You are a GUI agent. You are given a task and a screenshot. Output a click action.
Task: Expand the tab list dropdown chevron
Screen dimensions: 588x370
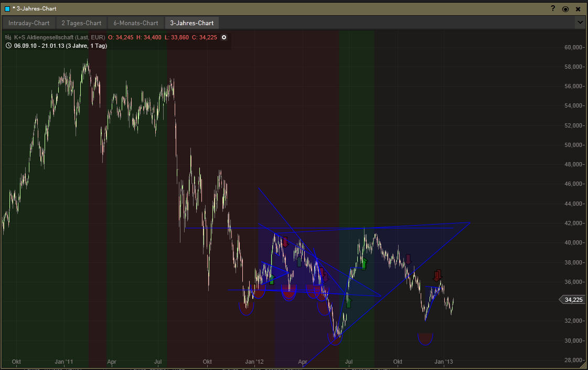point(580,23)
